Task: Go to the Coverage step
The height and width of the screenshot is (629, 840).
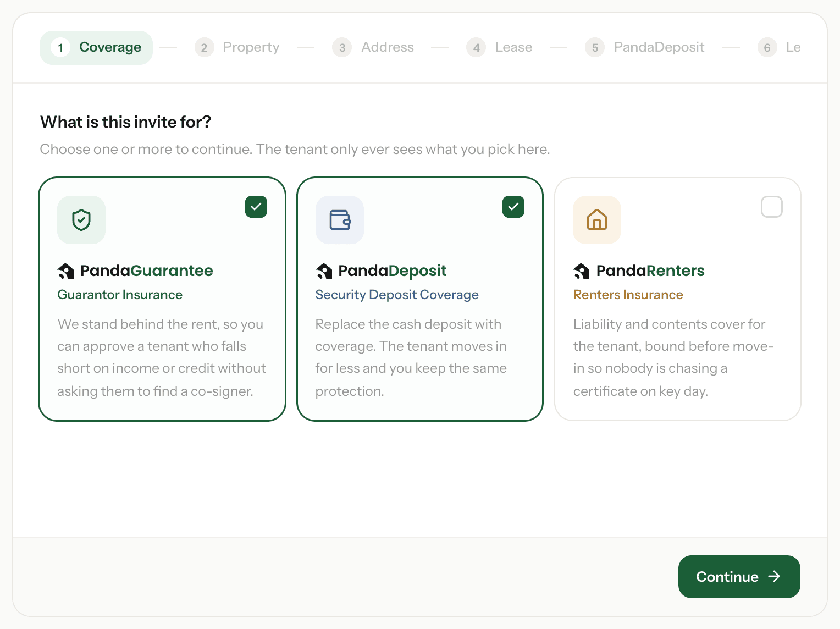Action: coord(96,48)
